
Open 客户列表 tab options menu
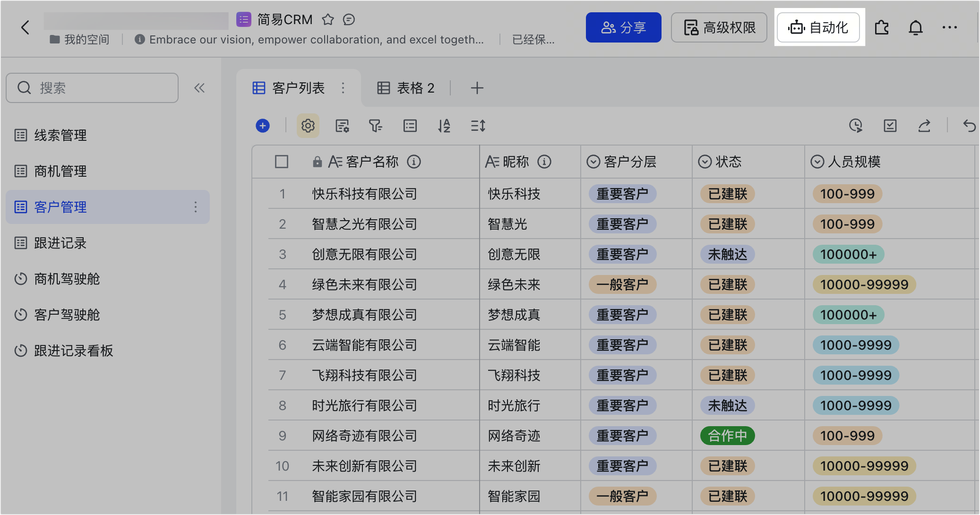click(343, 88)
